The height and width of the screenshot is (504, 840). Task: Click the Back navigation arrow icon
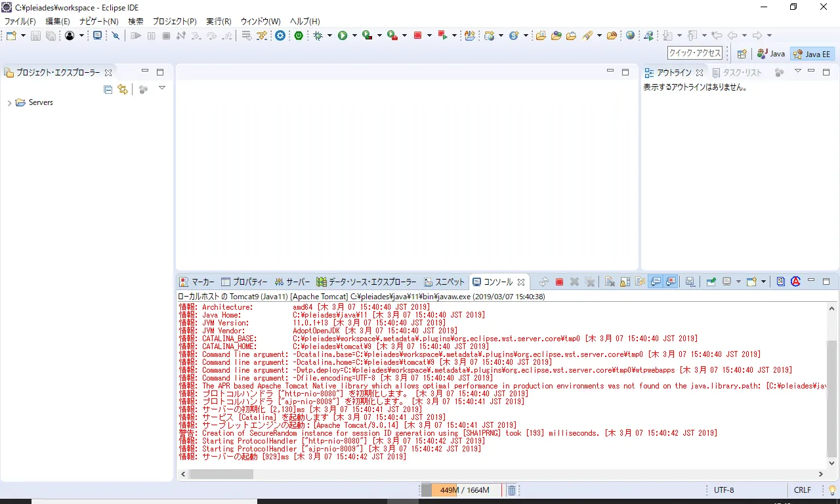coord(732,35)
